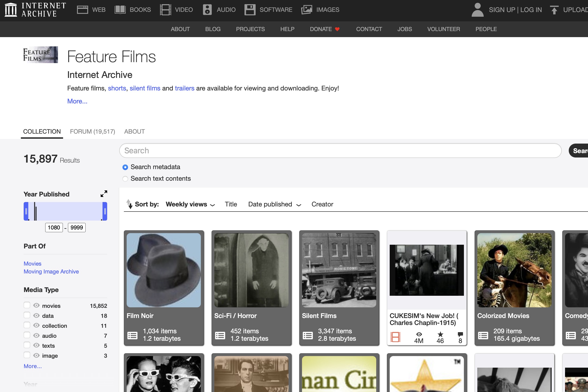Click the Year Published histogram bar area
Viewport: 588px width, 392px height.
click(65, 211)
